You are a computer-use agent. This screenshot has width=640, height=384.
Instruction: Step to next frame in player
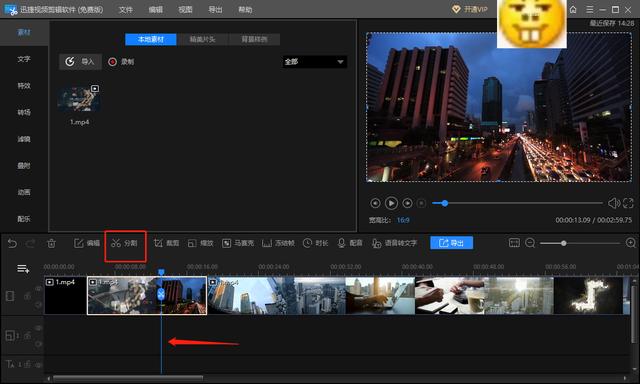(407, 203)
